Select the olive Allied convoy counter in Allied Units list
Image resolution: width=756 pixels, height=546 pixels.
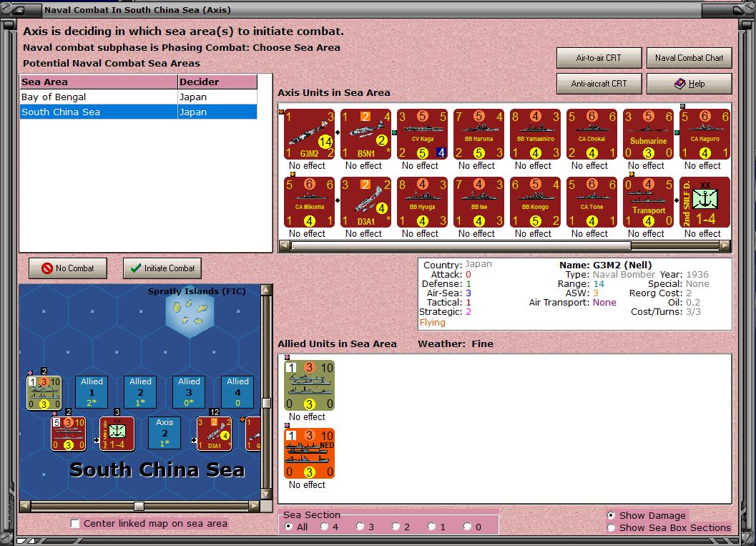(x=309, y=386)
